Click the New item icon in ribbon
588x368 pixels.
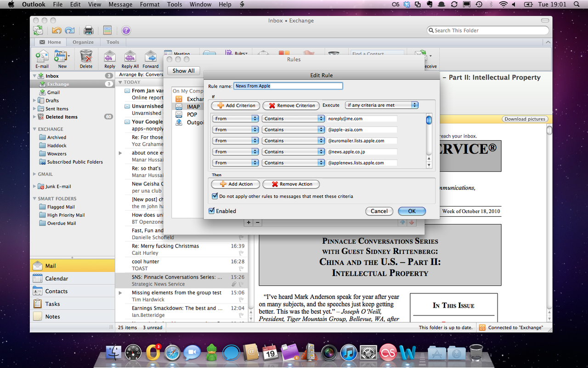click(x=62, y=59)
